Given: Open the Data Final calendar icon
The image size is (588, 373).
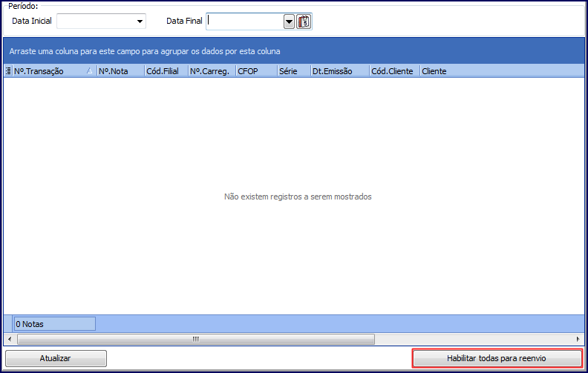Looking at the screenshot, I should [304, 22].
